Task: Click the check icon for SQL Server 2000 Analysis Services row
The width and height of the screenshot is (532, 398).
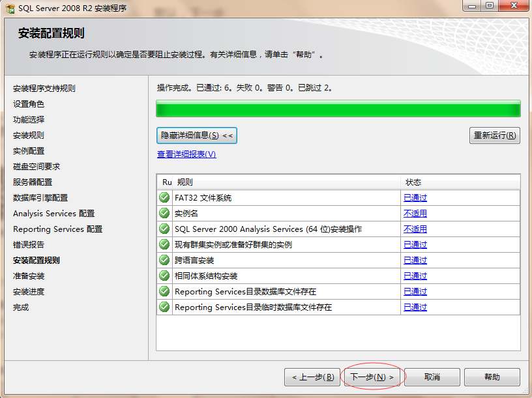Action: click(x=164, y=229)
